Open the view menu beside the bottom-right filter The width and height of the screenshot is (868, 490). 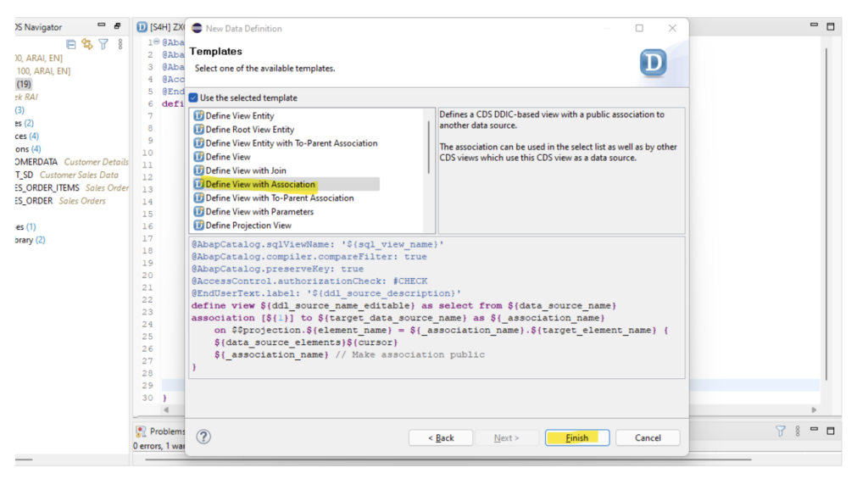[798, 429]
